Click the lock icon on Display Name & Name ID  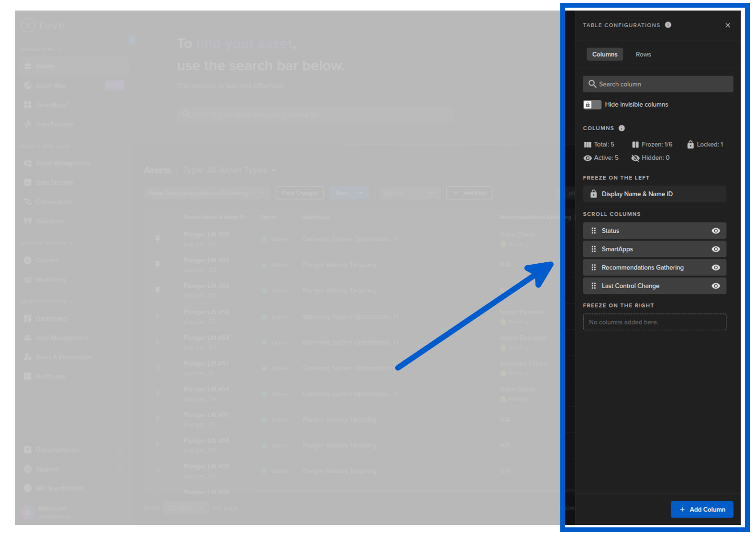tap(593, 194)
